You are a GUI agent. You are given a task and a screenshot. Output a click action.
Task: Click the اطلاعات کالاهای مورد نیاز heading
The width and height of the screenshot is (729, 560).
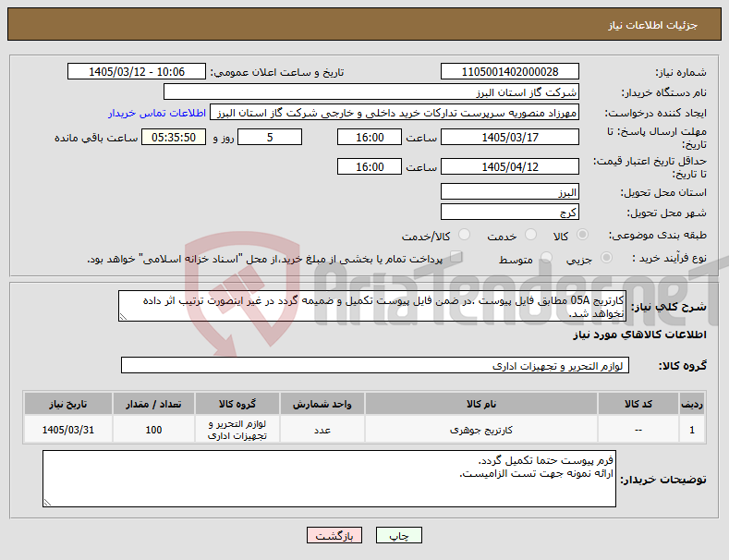[639, 335]
